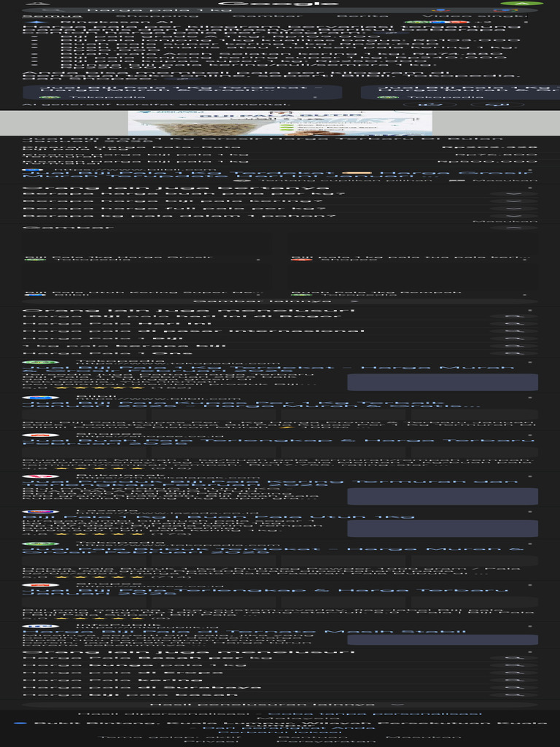Click search icon next to 'Harga pala di Eropa'
Image resolution: width=560 pixels, height=747 pixels.
pyautogui.click(x=513, y=673)
